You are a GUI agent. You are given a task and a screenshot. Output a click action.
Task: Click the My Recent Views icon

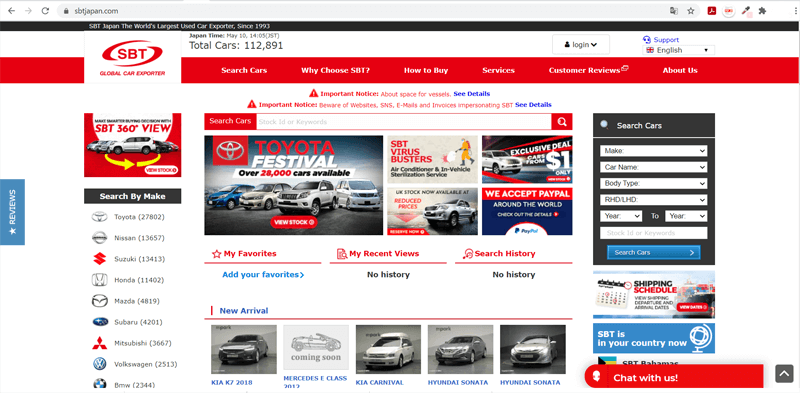click(x=342, y=254)
